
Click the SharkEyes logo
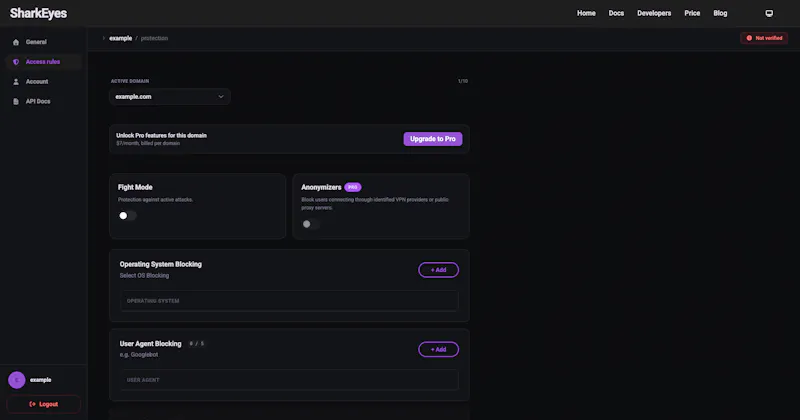pos(38,13)
